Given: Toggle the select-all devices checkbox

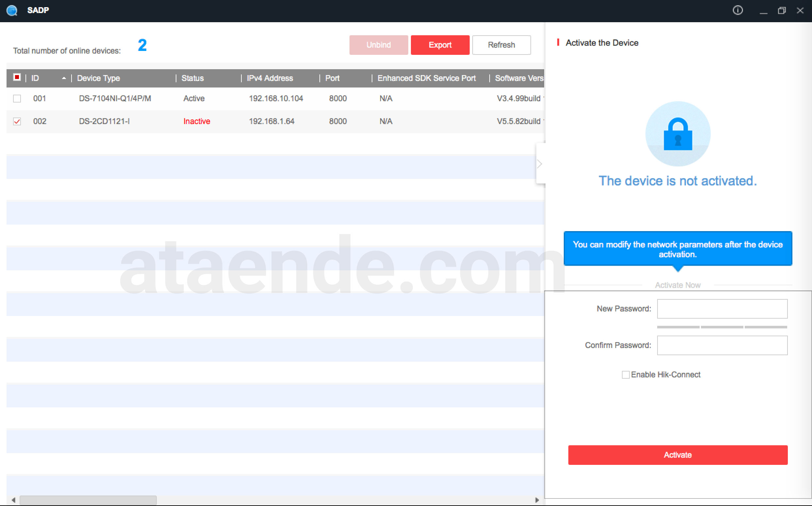Looking at the screenshot, I should [x=17, y=77].
